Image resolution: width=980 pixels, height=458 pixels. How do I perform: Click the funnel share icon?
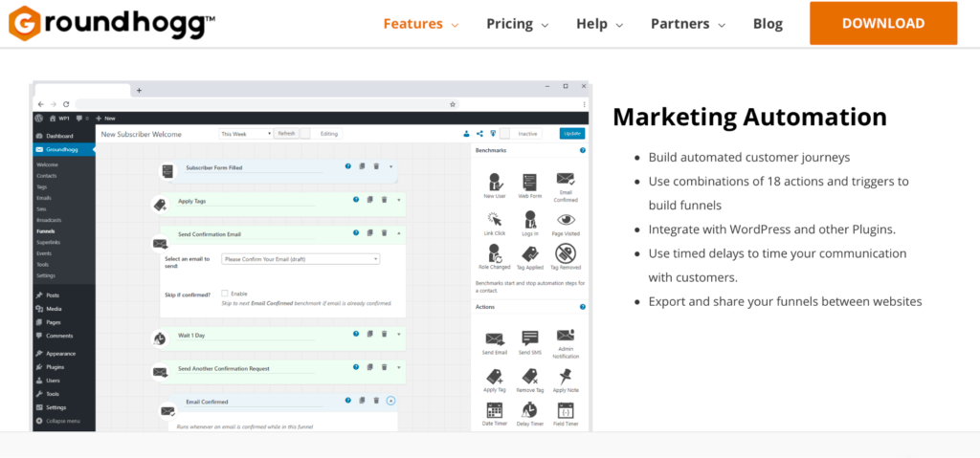tap(480, 133)
